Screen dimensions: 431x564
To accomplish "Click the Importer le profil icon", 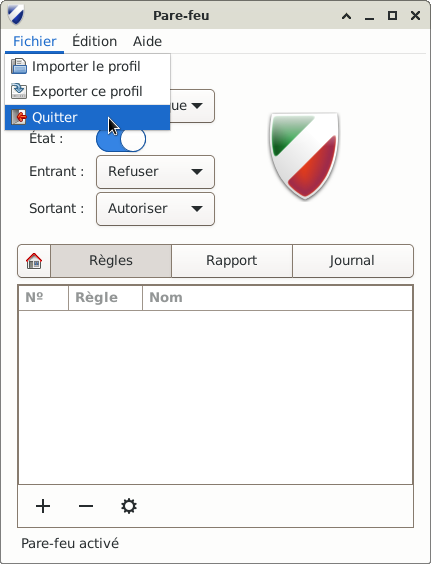I will pos(19,66).
